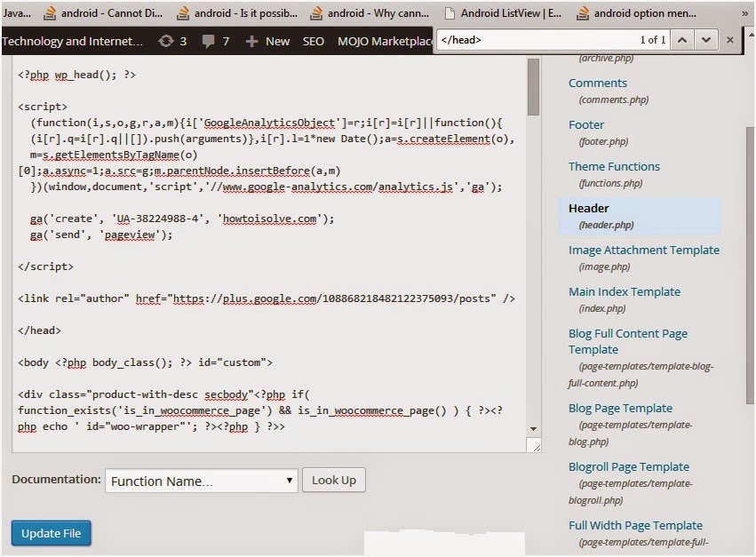Viewport: 756px width, 557px height.
Task: Open 'android - Cannot Di...' bookmark
Action: tap(103, 13)
